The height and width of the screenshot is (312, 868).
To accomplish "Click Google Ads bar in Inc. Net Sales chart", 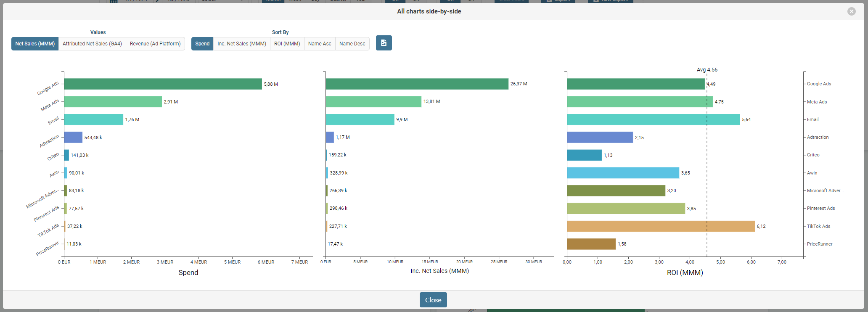I will [417, 84].
